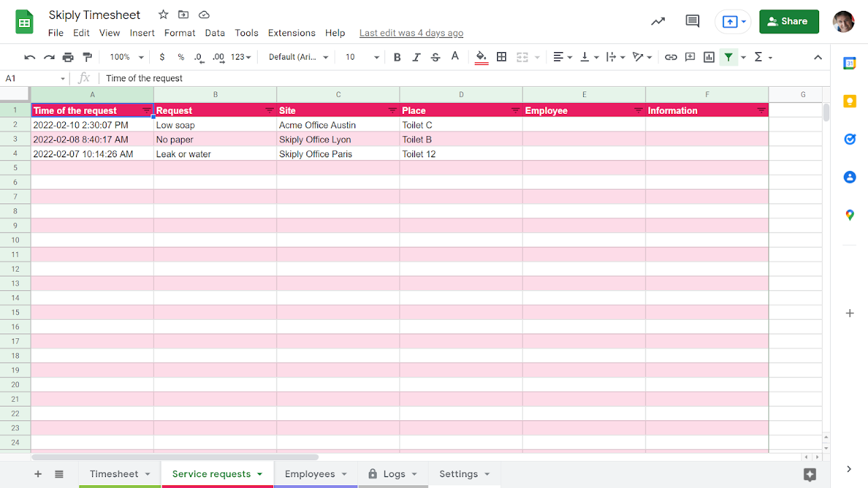Click the Redo arrow icon

pos(49,57)
